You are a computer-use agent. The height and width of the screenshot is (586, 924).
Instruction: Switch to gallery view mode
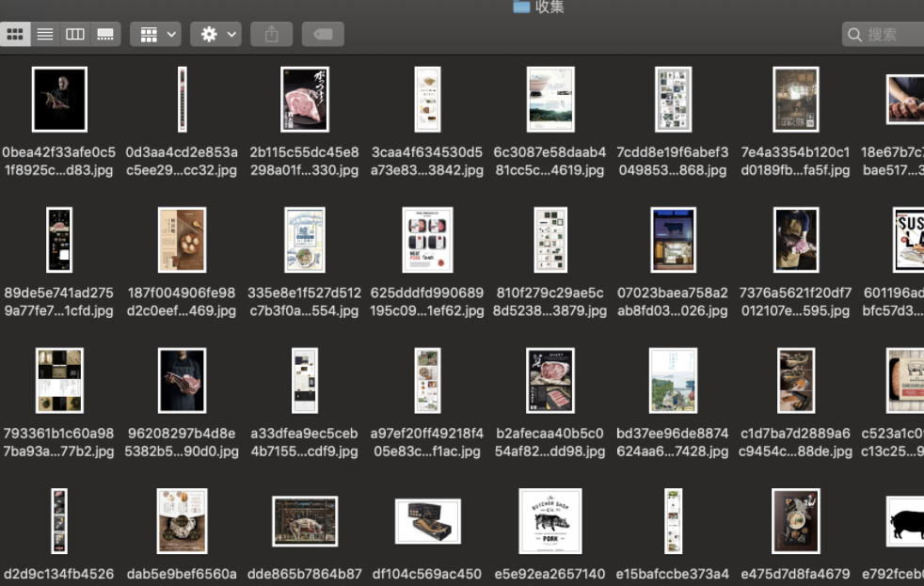click(105, 34)
